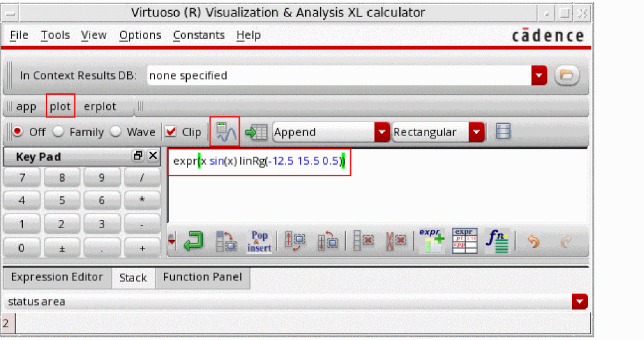Click the swap buffer and stack icon

point(226,241)
